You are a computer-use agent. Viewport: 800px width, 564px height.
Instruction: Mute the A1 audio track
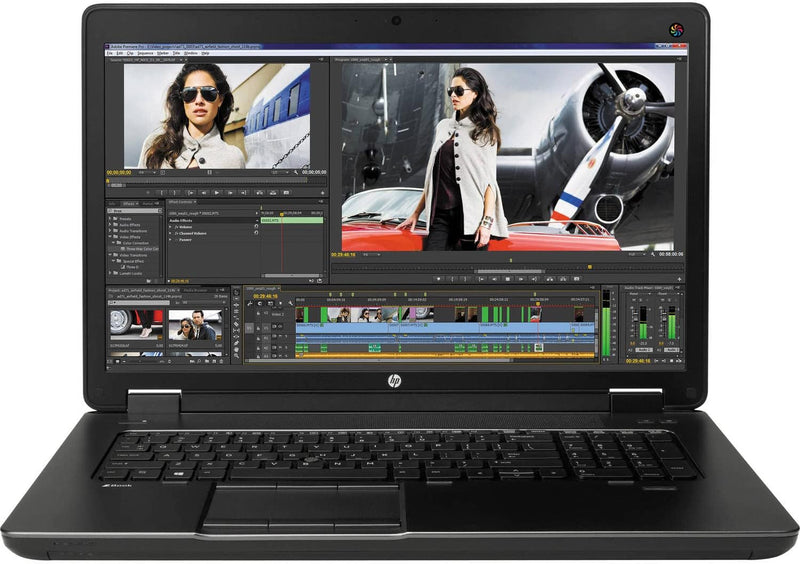point(280,336)
